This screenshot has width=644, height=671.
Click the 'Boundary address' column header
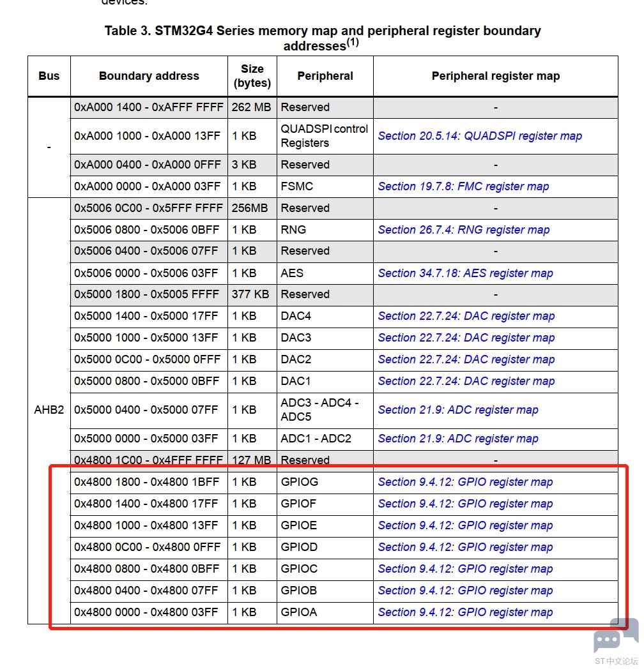[149, 76]
